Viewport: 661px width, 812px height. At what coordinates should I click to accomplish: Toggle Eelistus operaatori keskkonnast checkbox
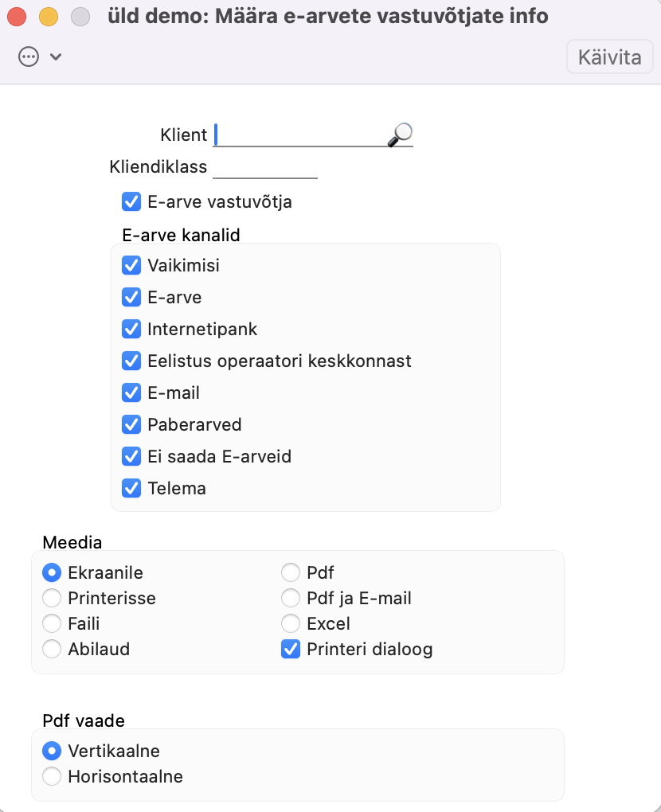pyautogui.click(x=131, y=361)
